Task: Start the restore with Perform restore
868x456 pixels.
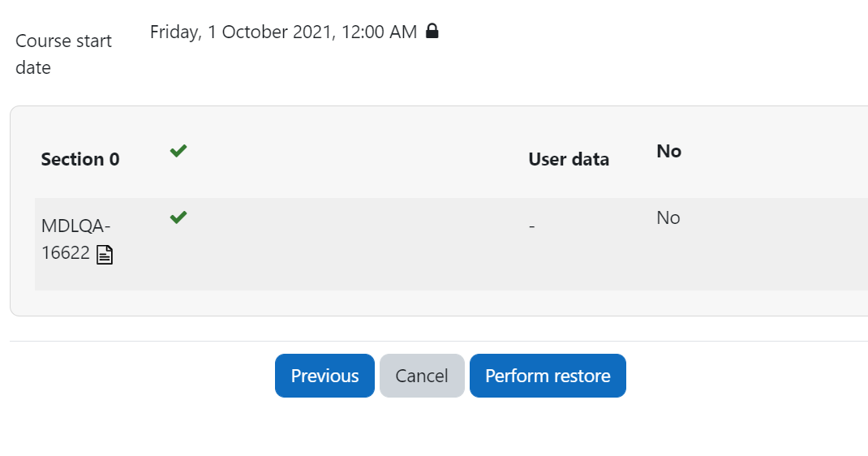Action: [x=548, y=376]
